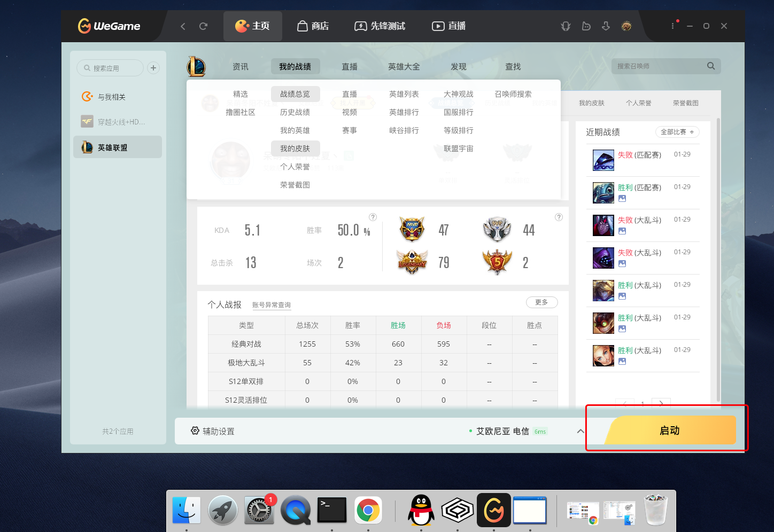Click the 更多 button in 个人战报

[x=542, y=302]
